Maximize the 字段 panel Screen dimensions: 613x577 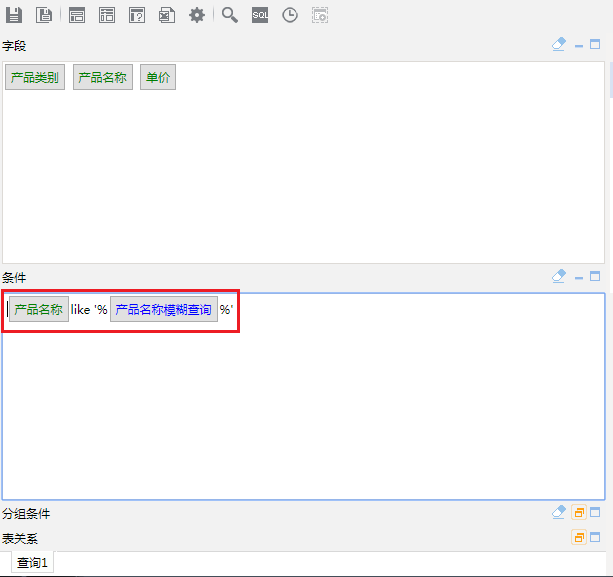595,44
